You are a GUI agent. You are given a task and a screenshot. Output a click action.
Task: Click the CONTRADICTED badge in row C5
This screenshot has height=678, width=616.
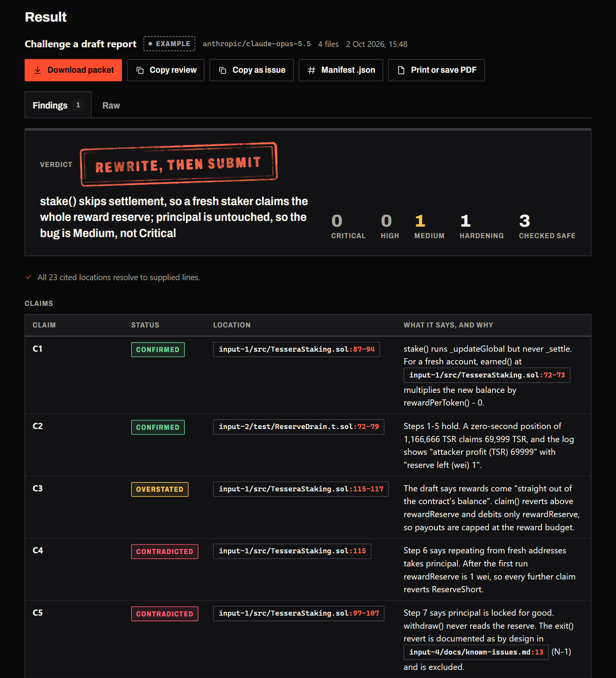pyautogui.click(x=165, y=614)
